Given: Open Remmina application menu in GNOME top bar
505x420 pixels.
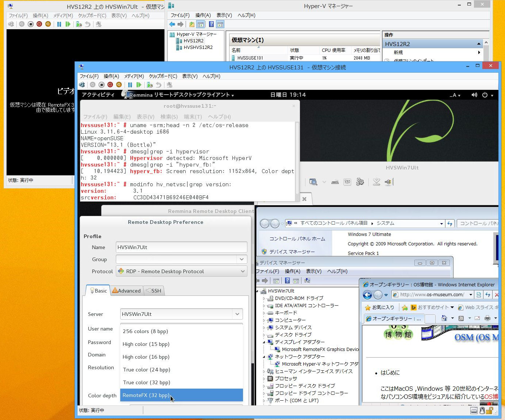Looking at the screenshot, I should pyautogui.click(x=179, y=95).
